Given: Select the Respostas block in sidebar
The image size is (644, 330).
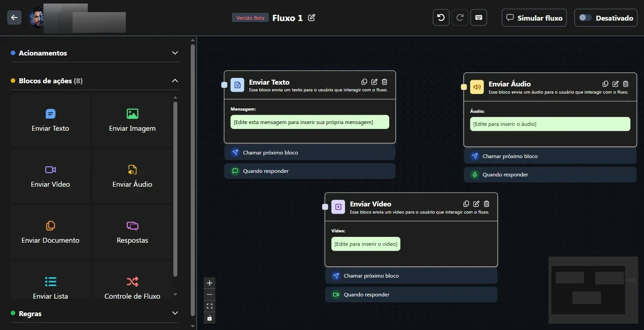Looking at the screenshot, I should point(132,232).
